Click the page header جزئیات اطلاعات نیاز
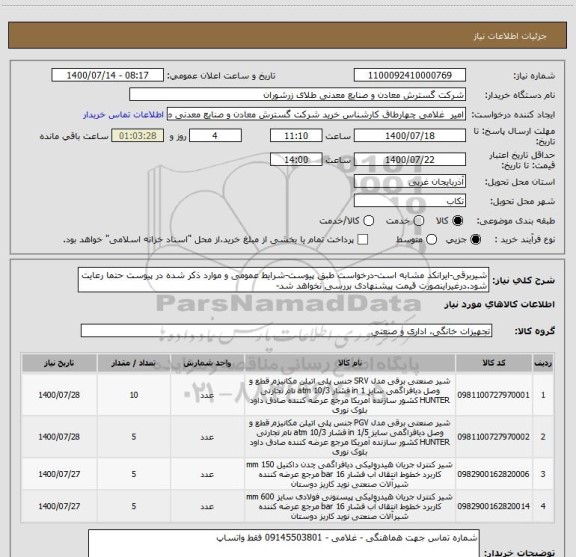Image resolution: width=576 pixels, height=557 pixels. coord(510,36)
